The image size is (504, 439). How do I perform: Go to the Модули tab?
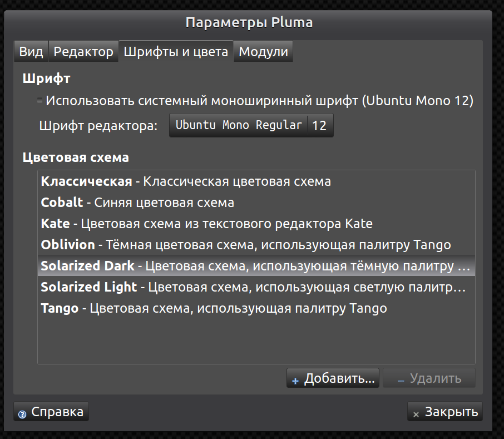coord(263,51)
